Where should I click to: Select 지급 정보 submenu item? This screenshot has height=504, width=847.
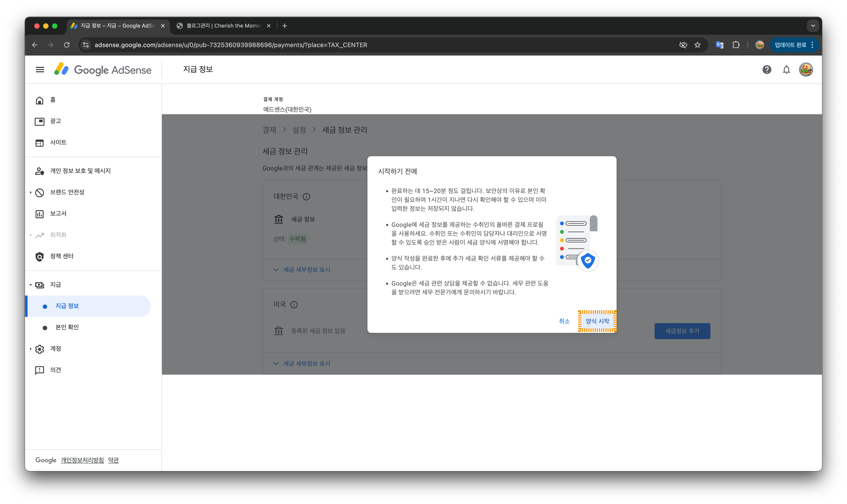(x=88, y=306)
